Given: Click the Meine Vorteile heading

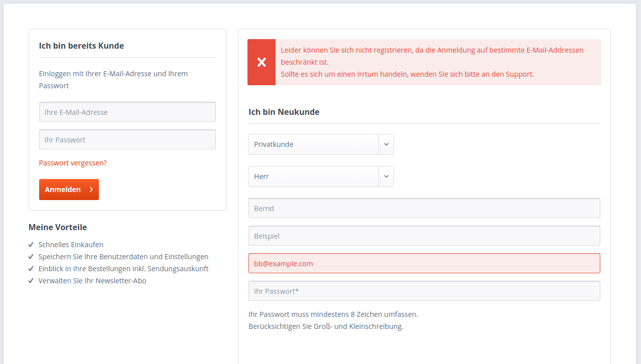Looking at the screenshot, I should pos(58,227).
